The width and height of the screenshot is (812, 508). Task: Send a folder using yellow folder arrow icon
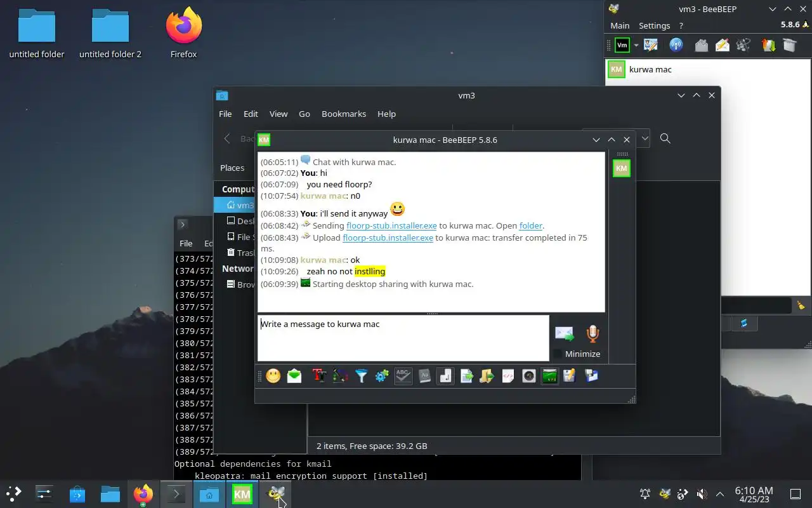point(487,376)
